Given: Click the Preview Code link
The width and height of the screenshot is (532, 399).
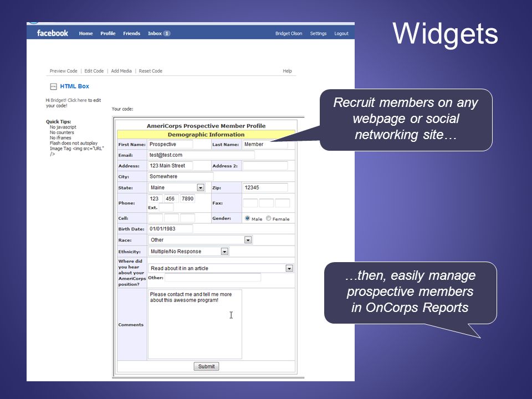Looking at the screenshot, I should 63,71.
